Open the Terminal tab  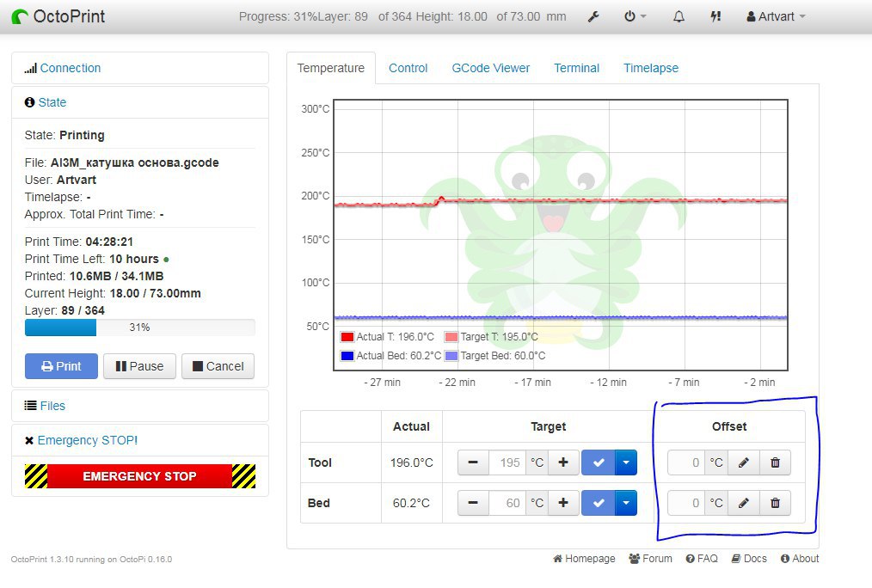click(576, 68)
